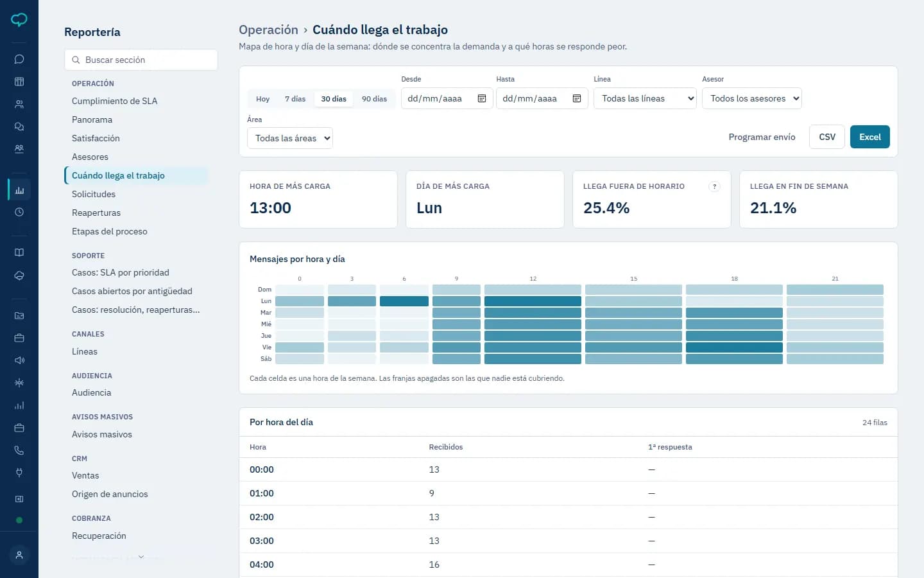
Task: Click the cloud headset icon in the sidebar
Action: coord(19,276)
